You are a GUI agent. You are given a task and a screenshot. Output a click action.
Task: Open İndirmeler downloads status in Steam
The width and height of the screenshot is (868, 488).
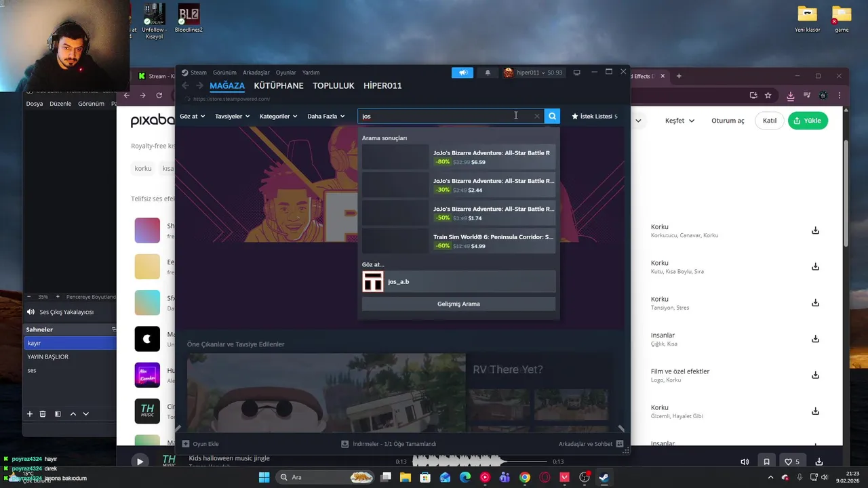tap(389, 444)
